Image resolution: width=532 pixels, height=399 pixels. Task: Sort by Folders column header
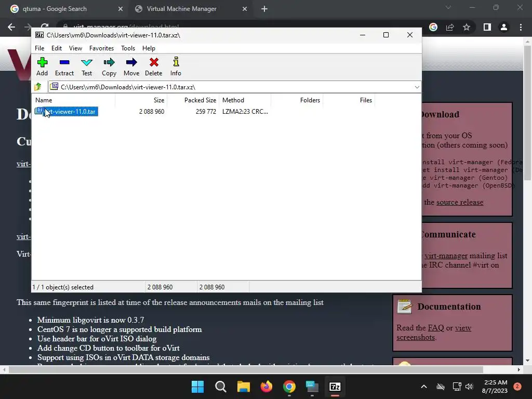point(297,100)
